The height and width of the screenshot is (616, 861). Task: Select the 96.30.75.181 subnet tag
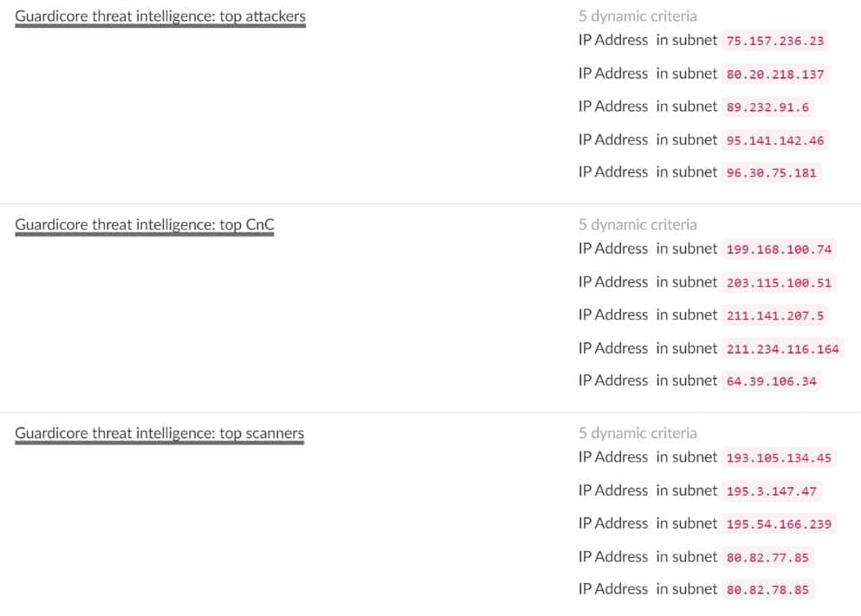pos(771,172)
